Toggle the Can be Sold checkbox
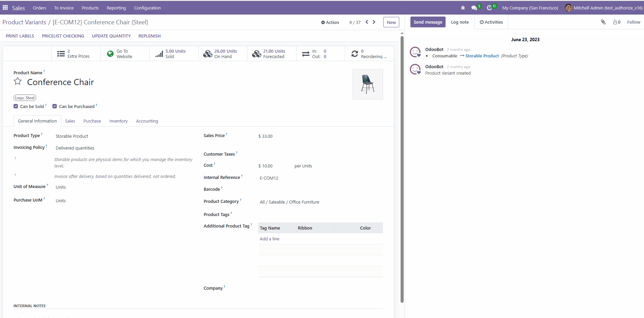Viewport: 644px width, 318px height. (x=16, y=106)
